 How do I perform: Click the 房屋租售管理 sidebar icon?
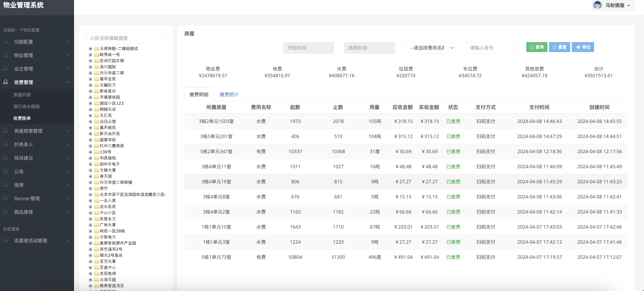click(5, 131)
